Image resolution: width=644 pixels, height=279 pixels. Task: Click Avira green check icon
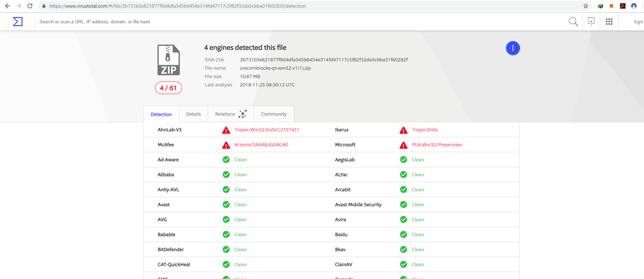pos(404,219)
